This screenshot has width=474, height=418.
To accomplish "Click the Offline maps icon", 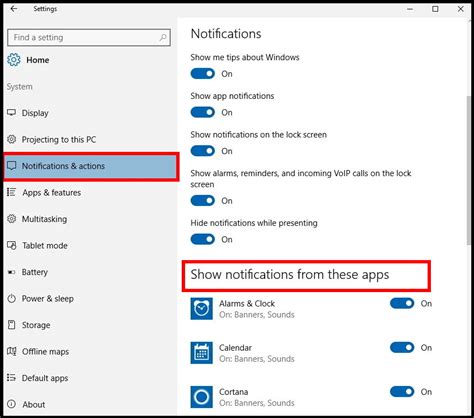I will [x=12, y=351].
